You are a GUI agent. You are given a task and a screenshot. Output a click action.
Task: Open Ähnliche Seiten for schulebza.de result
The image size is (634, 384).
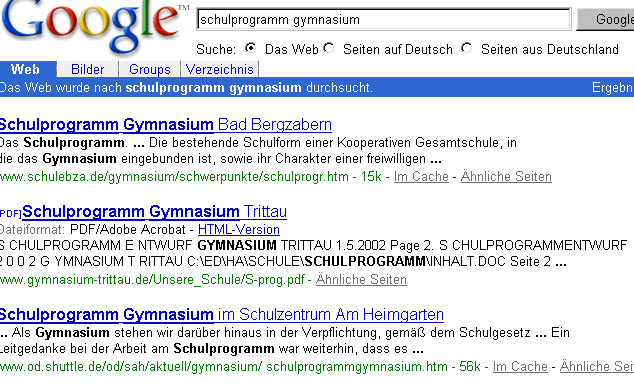506,177
